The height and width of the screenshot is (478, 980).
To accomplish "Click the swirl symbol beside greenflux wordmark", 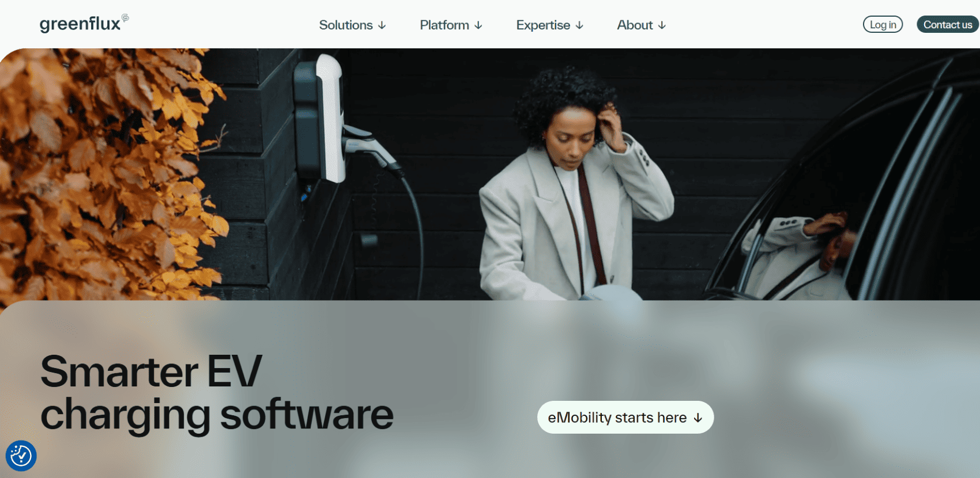I will pyautogui.click(x=125, y=18).
